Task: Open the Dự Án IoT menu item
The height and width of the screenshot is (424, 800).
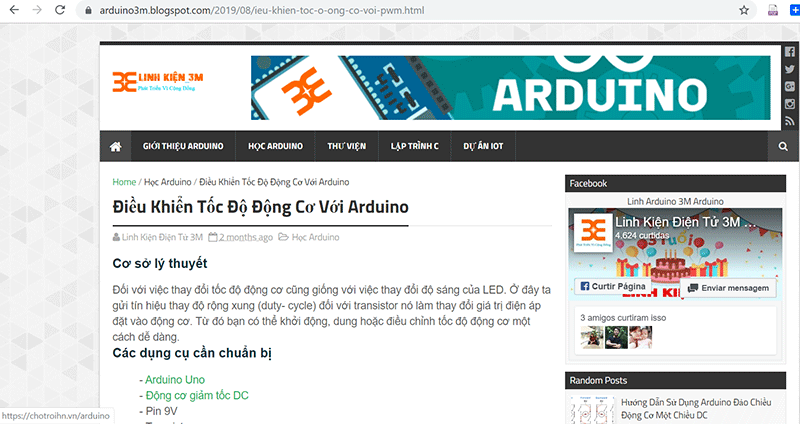Action: [483, 146]
